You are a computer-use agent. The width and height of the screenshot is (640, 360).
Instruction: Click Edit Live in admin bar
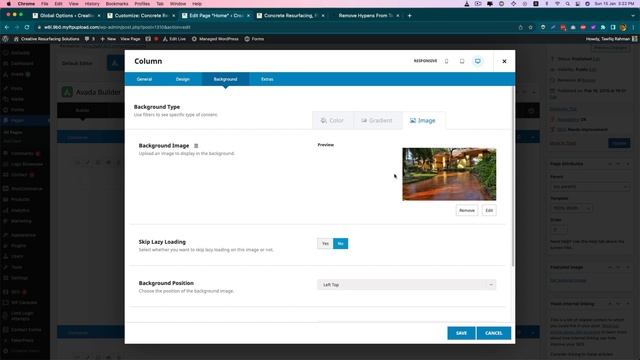174,39
